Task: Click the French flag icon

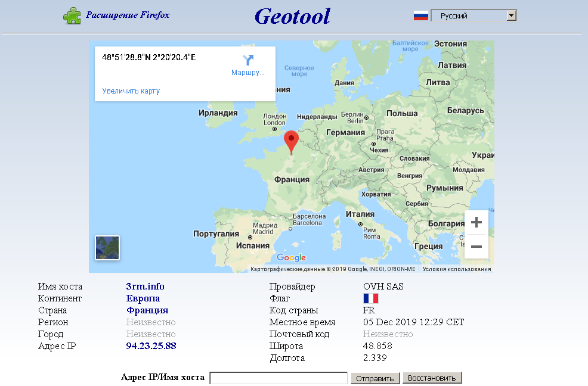Action: point(370,298)
